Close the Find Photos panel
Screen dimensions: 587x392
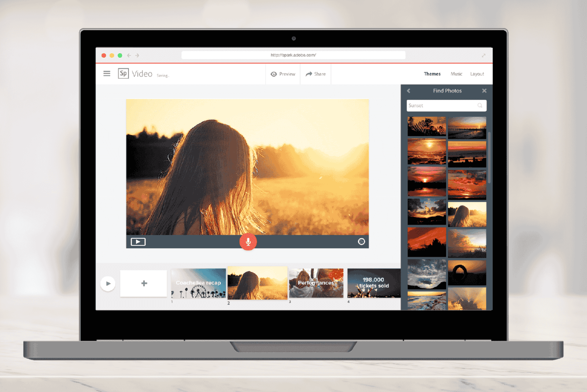484,91
